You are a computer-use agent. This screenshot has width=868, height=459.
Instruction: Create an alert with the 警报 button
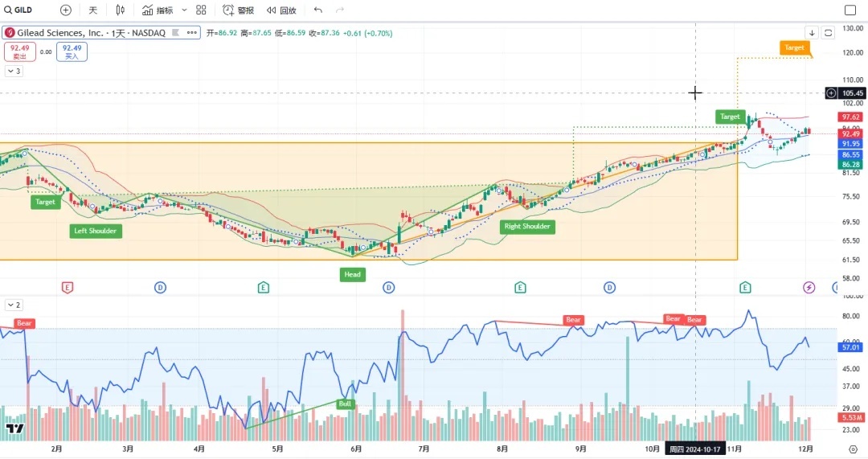(x=238, y=10)
